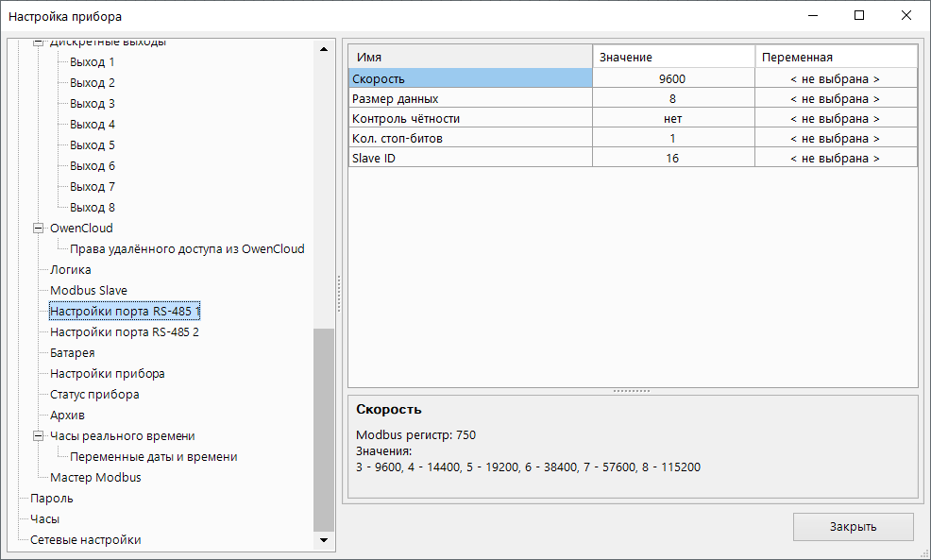Viewport: 931px width, 560px height.
Task: Open Настройки порта RS-485 2
Action: pyautogui.click(x=124, y=332)
